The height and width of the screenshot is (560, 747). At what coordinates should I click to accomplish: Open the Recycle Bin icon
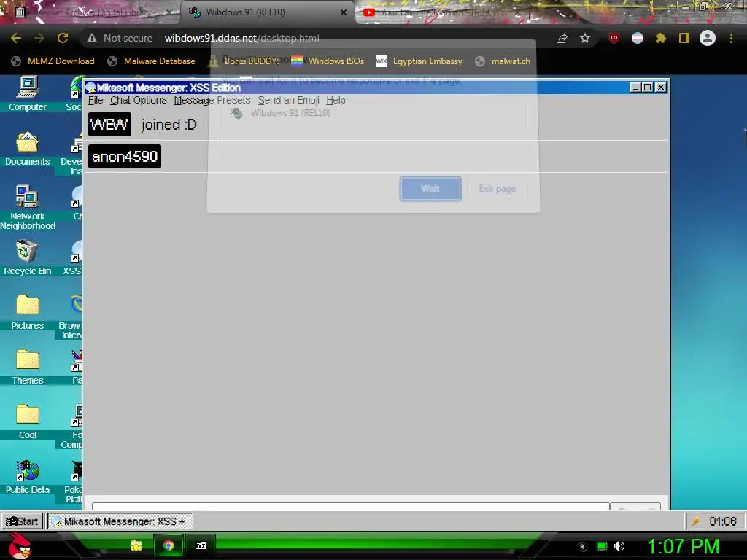pyautogui.click(x=28, y=257)
